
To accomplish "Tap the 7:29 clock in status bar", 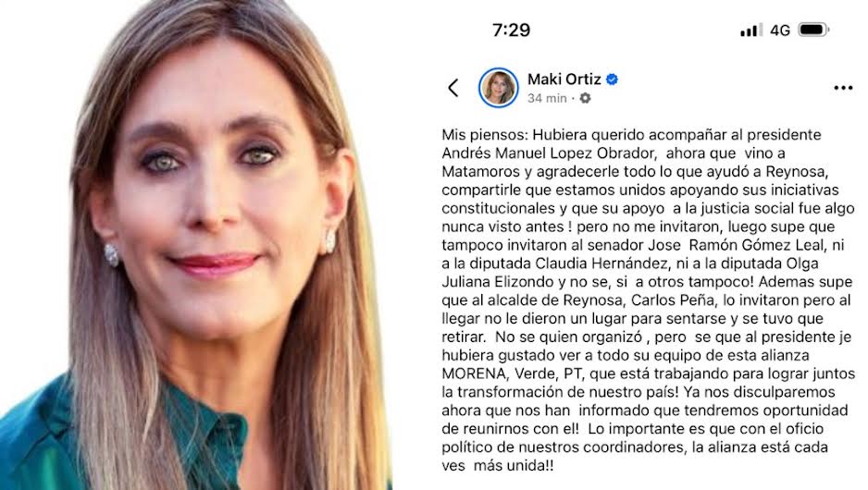I will [x=511, y=30].
